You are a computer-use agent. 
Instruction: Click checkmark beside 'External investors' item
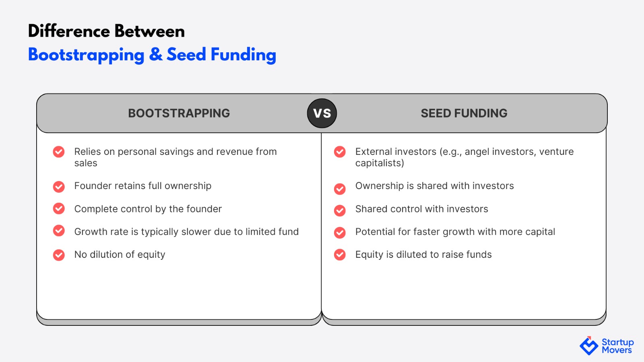340,152
